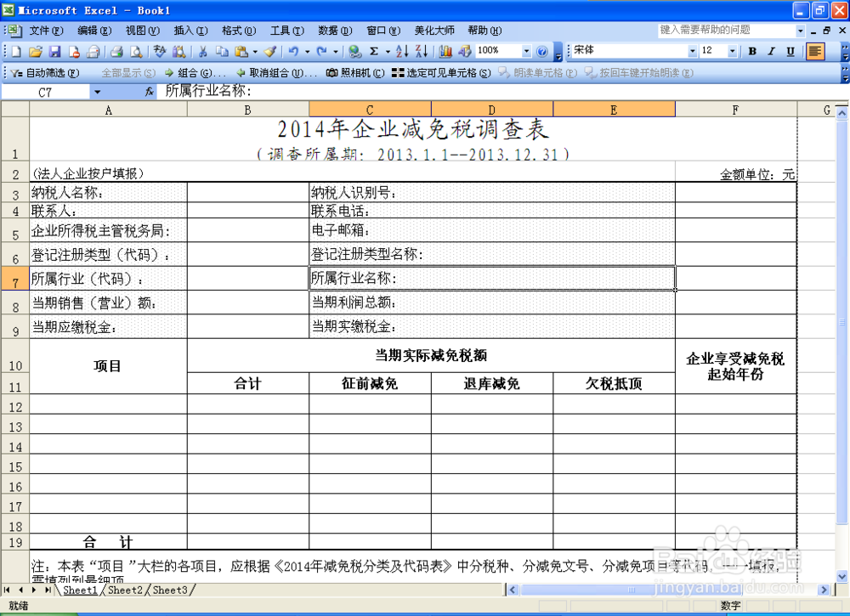Viewport: 850px width, 616px height.
Task: Cut selection with scissors icon
Action: pyautogui.click(x=203, y=52)
